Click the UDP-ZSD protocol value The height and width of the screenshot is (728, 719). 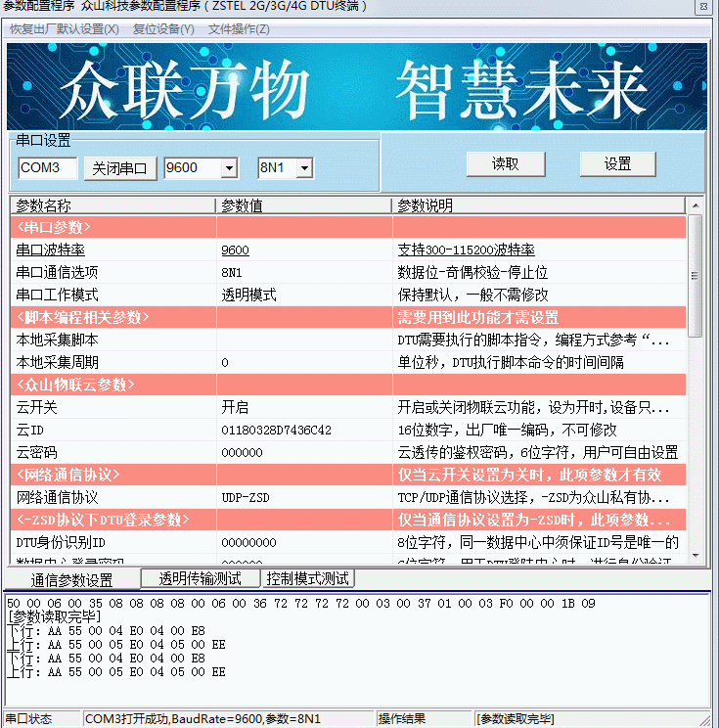coord(246,498)
